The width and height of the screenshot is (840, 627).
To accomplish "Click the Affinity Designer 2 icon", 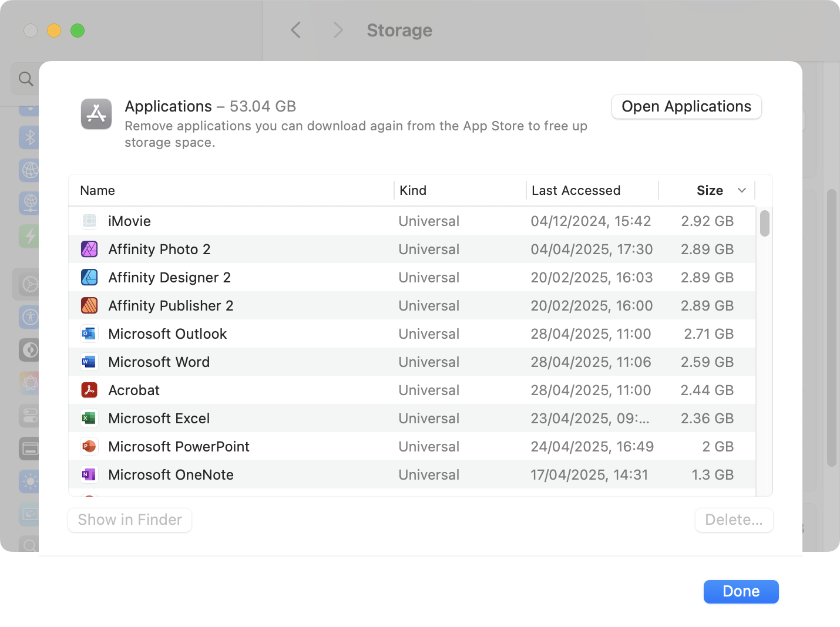I will tap(89, 277).
